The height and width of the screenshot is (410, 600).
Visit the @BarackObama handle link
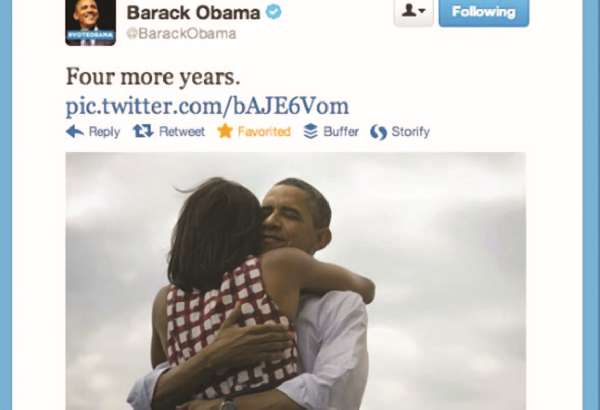click(181, 34)
